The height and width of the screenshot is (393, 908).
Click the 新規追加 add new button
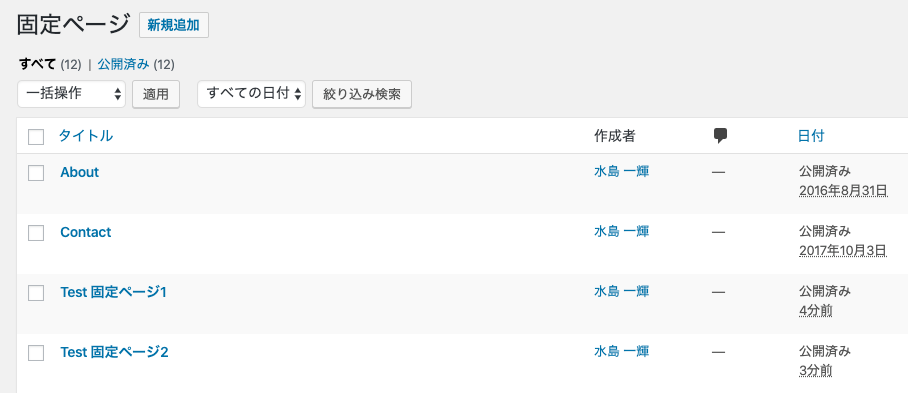(x=174, y=25)
